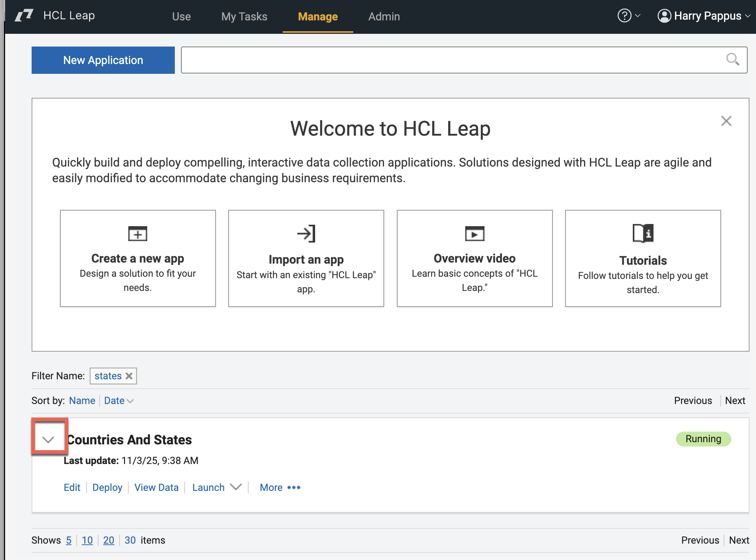Click the Tutorials book icon
Image resolution: width=756 pixels, height=560 pixels.
pyautogui.click(x=643, y=233)
